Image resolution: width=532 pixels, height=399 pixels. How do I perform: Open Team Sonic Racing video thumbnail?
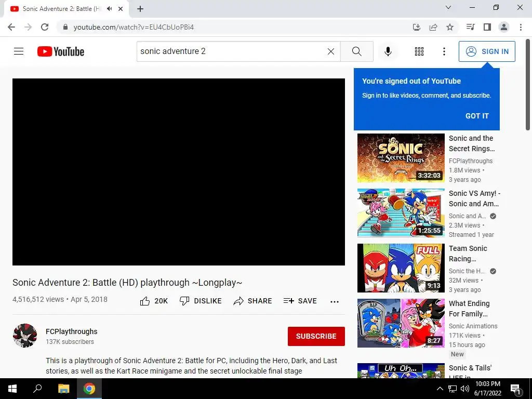[401, 268]
